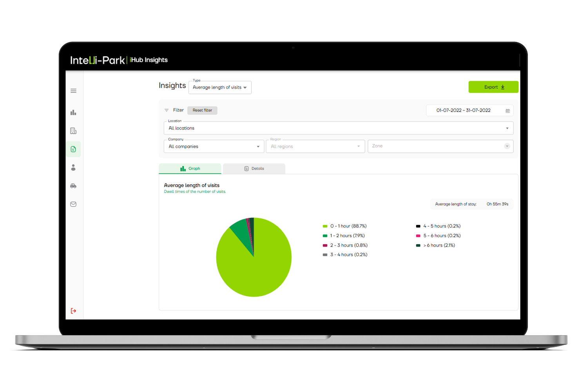This screenshot has width=580, height=392.
Task: Open the envelope messages sidebar icon
Action: (x=73, y=204)
